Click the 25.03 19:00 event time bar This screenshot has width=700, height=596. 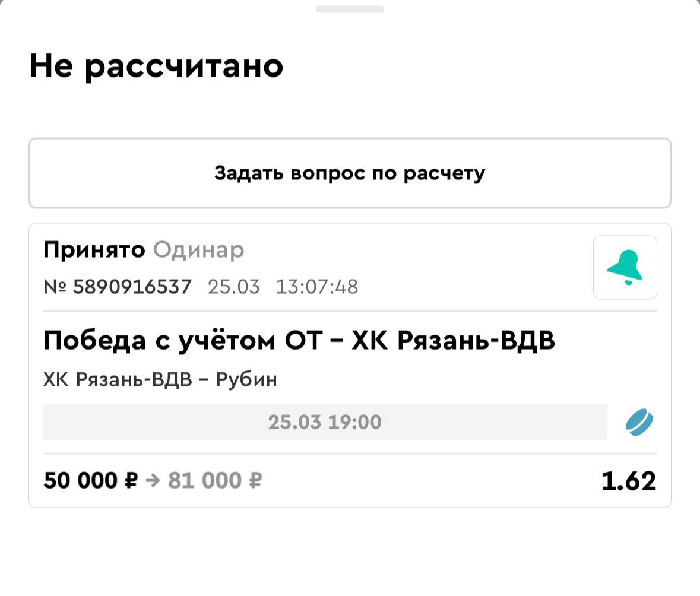coord(325,423)
